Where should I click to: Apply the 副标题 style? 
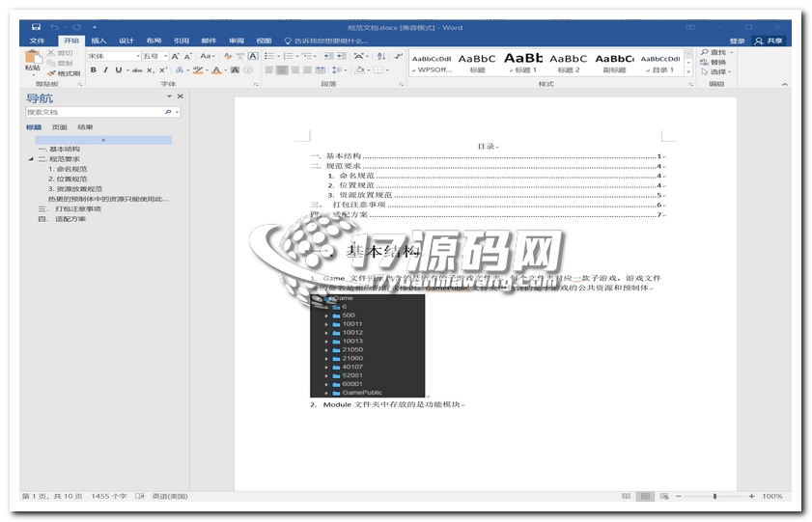pos(615,63)
